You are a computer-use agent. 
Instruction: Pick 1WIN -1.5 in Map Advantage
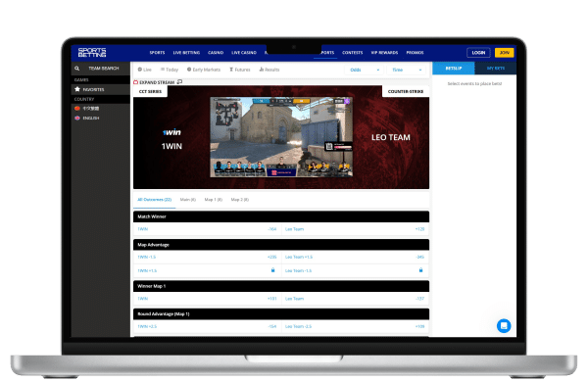point(207,258)
